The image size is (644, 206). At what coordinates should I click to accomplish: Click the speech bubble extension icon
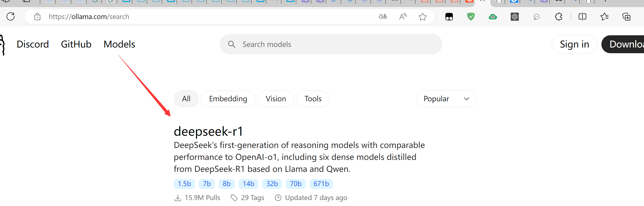(537, 17)
